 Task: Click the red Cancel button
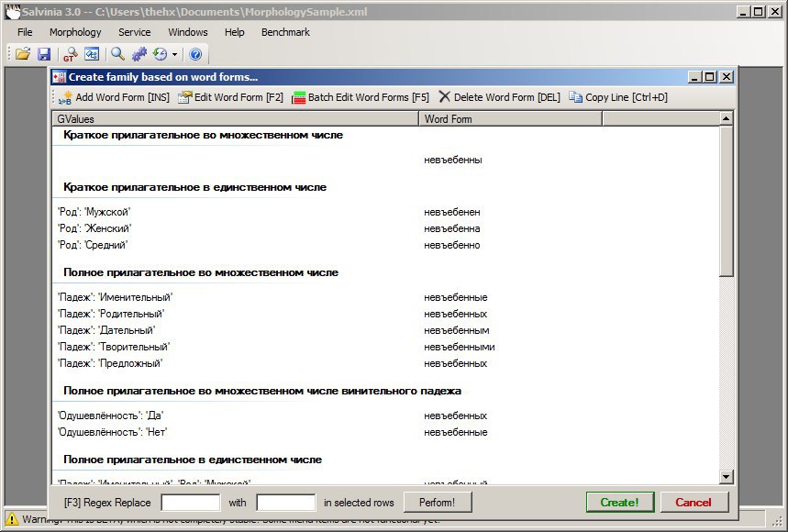693,503
